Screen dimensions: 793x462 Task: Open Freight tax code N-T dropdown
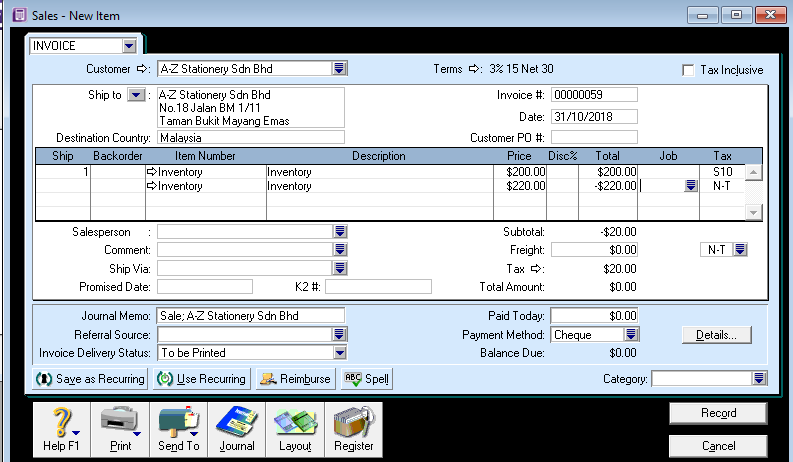coord(740,249)
